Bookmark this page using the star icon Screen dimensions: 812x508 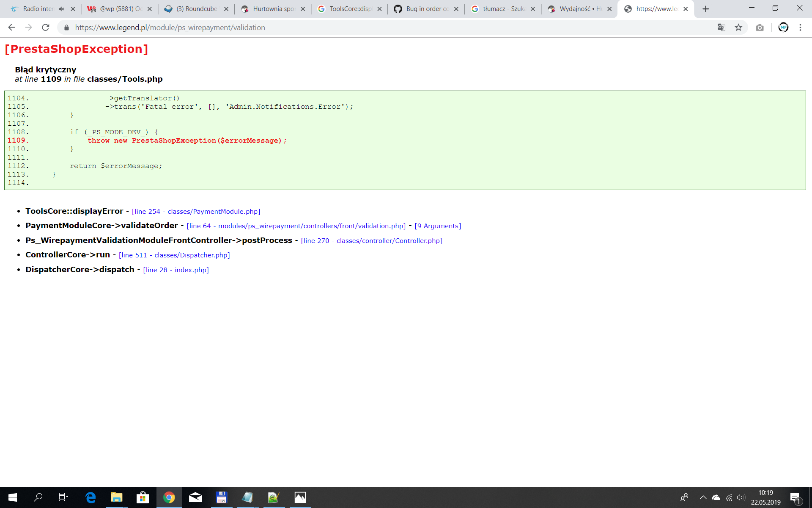[738, 27]
